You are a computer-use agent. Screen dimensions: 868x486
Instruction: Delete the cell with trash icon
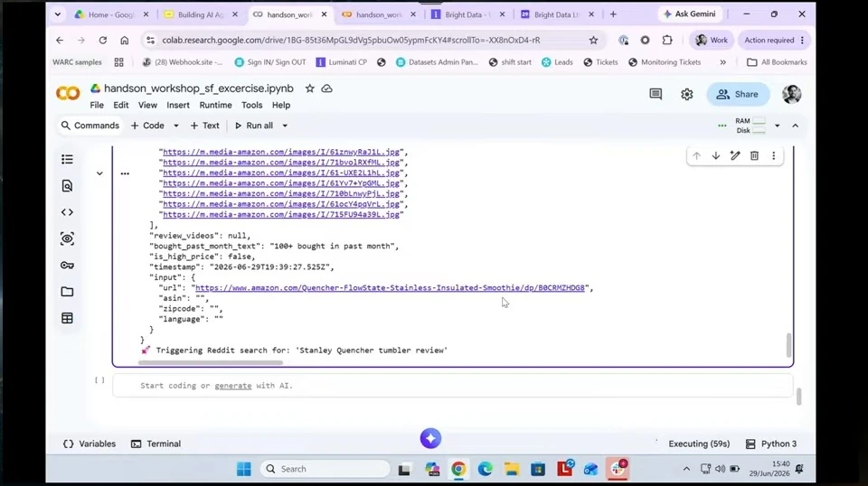754,156
